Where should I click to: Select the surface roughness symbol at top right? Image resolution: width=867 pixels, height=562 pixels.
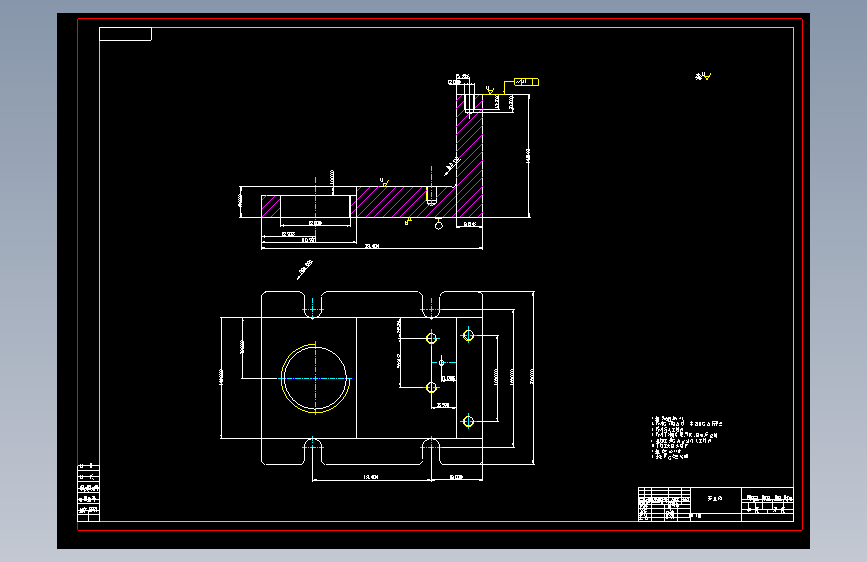[x=703, y=76]
